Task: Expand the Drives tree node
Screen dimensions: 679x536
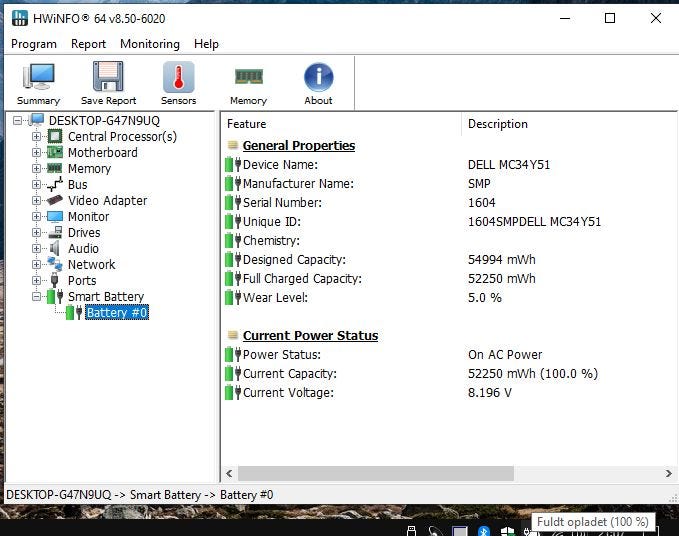Action: [x=36, y=232]
